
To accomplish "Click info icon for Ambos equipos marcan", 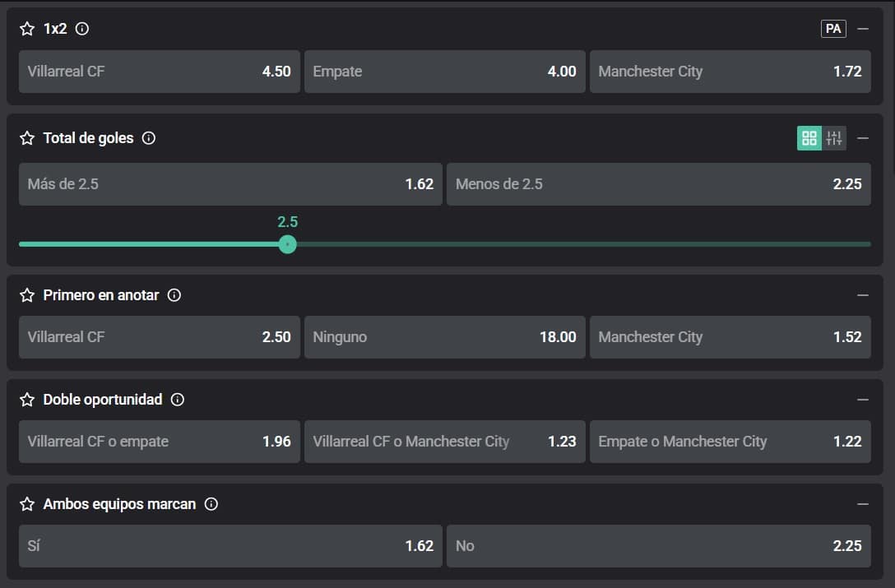I will pos(211,504).
